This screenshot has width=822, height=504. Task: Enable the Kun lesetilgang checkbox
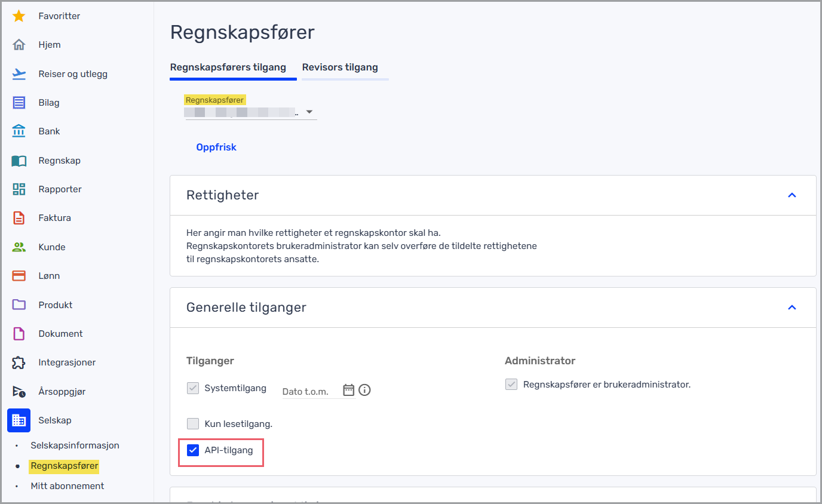point(193,424)
